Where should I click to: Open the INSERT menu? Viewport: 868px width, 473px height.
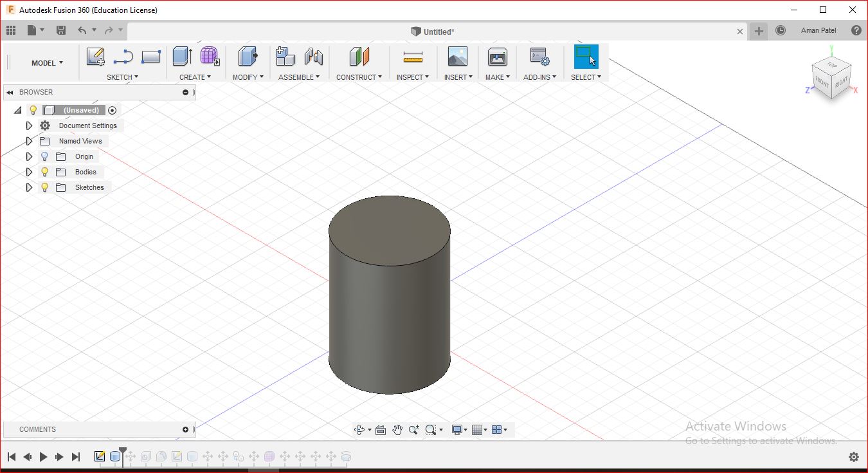click(x=458, y=77)
